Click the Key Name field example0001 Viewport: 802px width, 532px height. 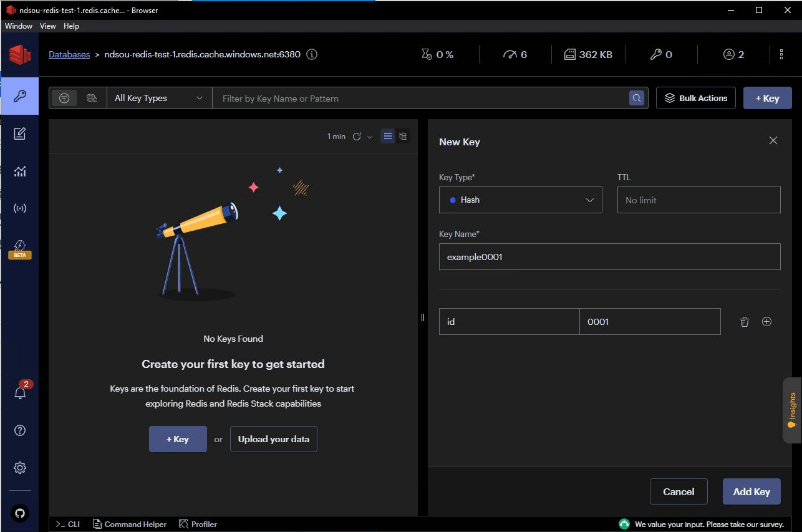(610, 256)
